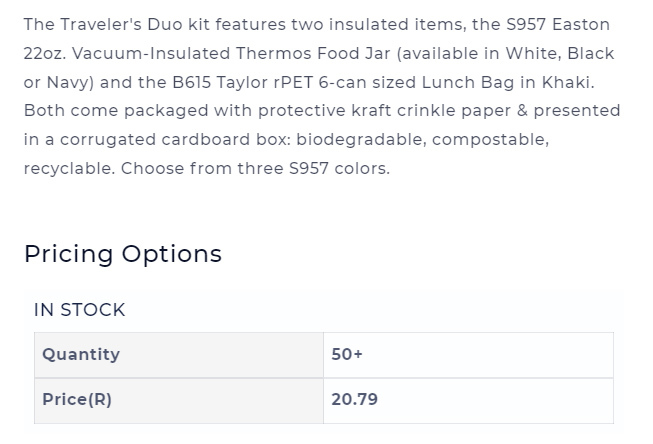Select the IN STOCK label
The height and width of the screenshot is (444, 653).
[80, 310]
